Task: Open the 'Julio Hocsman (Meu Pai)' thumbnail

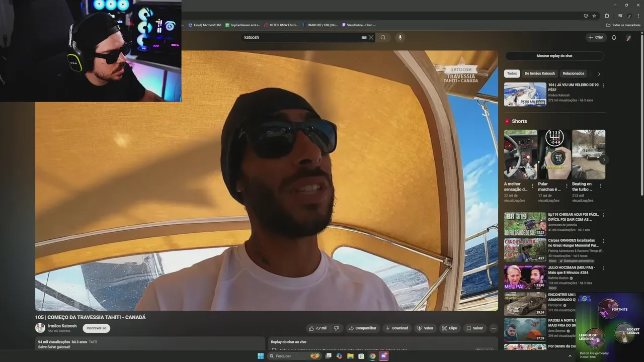Action: click(x=525, y=277)
